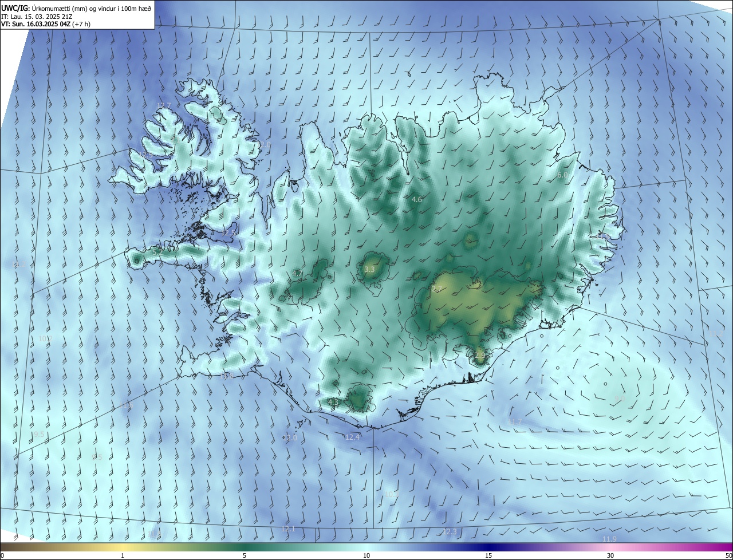
Task: Click the colour scale tick label 10
Action: coord(366,555)
